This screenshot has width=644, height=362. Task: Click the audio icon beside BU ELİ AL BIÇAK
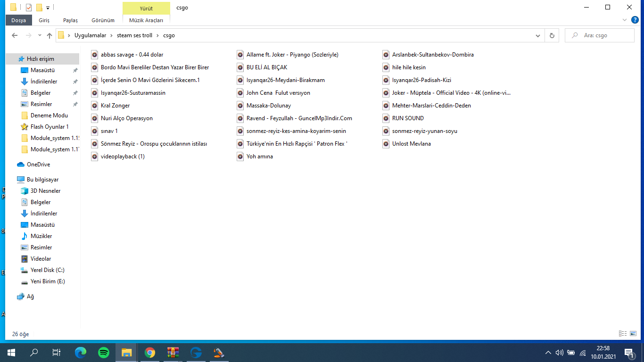coord(240,67)
